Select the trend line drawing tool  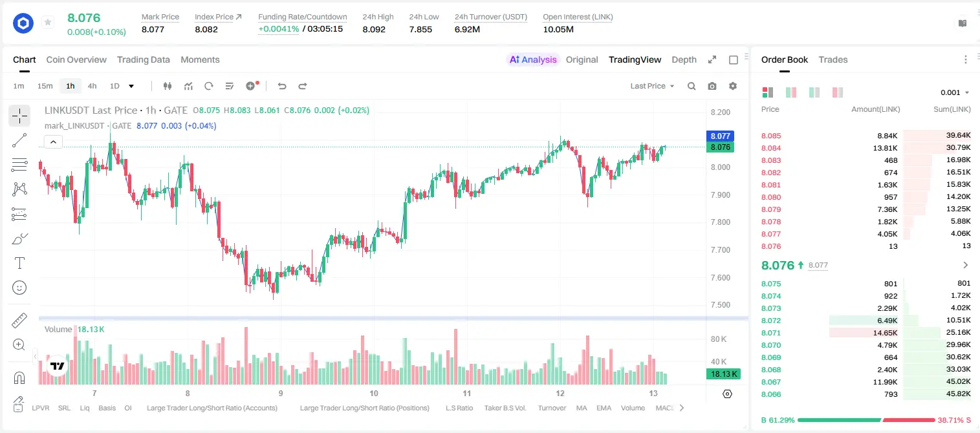[19, 140]
